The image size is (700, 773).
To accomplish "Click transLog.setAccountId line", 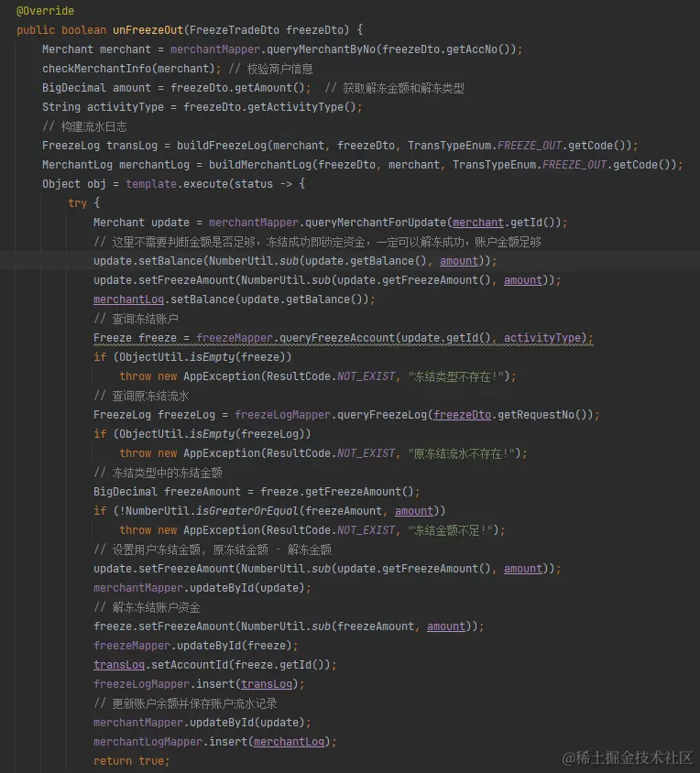I will point(215,665).
